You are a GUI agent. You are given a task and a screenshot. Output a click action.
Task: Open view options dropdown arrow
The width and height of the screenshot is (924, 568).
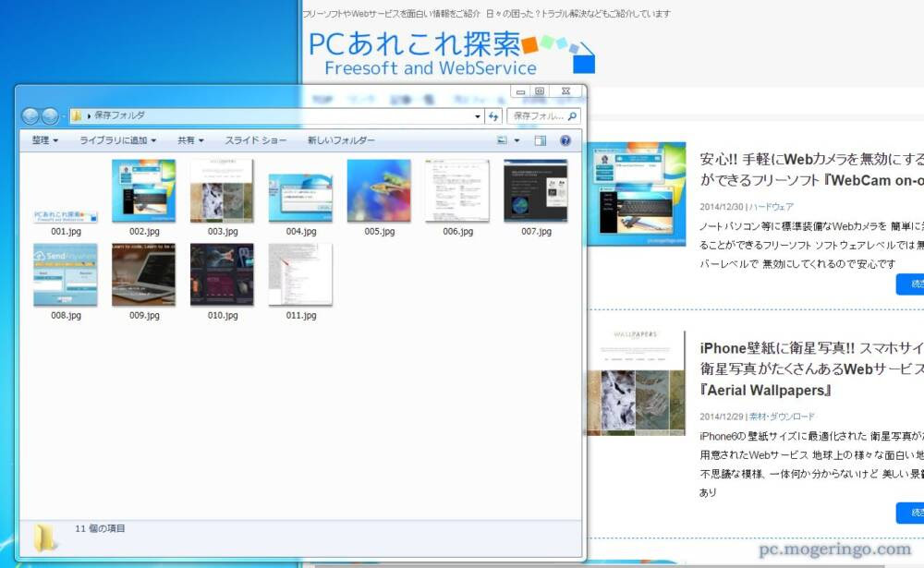[517, 140]
